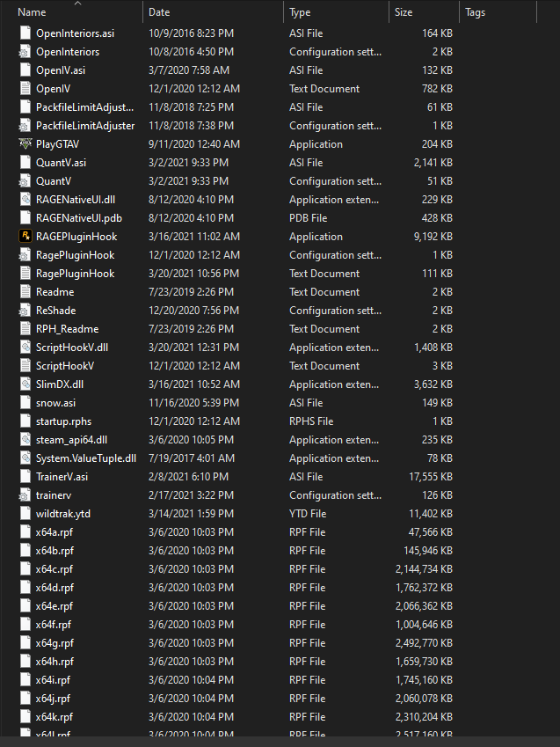This screenshot has height=747, width=560.
Task: Sort files by the Name column header
Action: click(32, 12)
